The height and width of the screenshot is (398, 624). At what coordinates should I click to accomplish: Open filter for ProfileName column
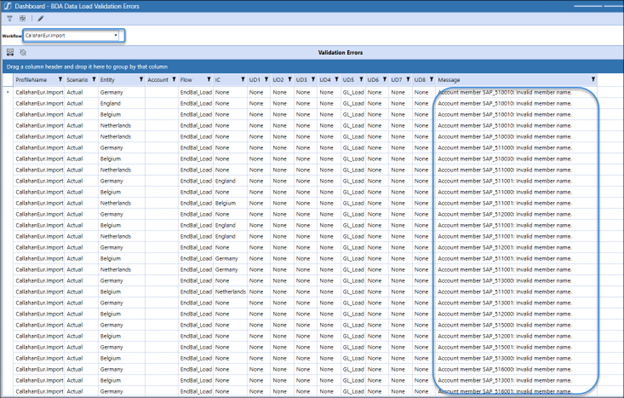click(x=60, y=80)
